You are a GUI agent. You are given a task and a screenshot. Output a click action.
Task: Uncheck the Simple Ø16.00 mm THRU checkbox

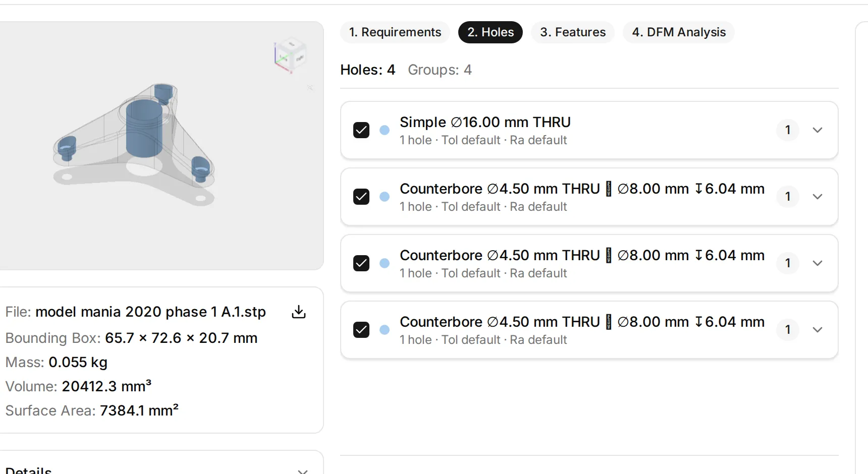361,130
